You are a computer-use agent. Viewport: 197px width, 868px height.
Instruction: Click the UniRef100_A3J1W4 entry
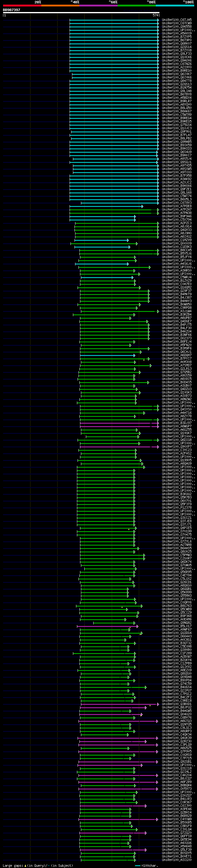[176, 311]
